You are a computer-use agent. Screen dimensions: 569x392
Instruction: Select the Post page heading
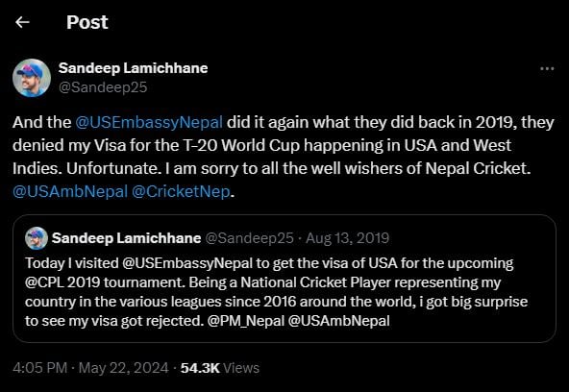87,22
